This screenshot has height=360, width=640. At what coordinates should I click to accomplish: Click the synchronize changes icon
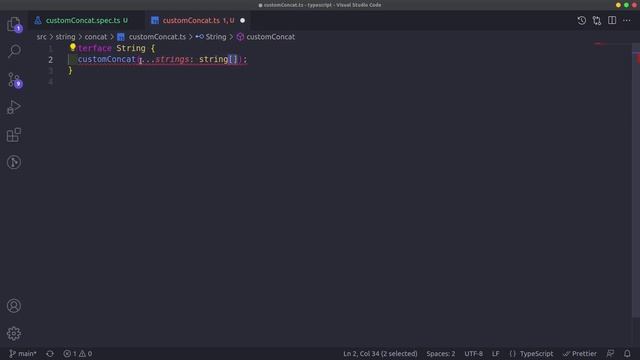(50, 353)
